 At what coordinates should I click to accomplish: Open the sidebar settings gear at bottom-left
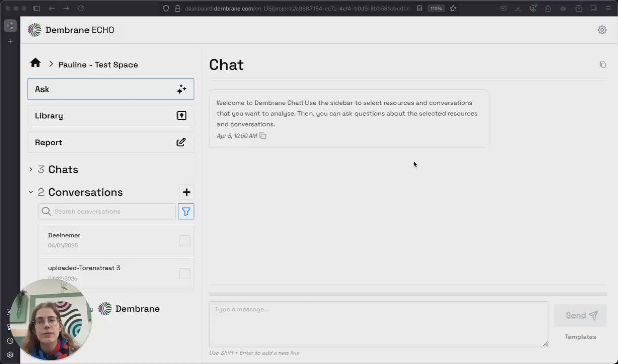pos(10,355)
